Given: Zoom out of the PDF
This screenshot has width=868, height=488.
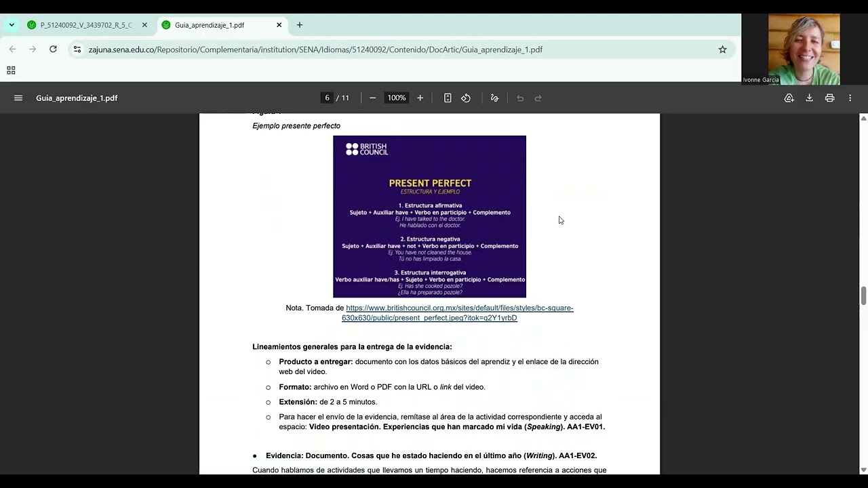Looking at the screenshot, I should [372, 98].
